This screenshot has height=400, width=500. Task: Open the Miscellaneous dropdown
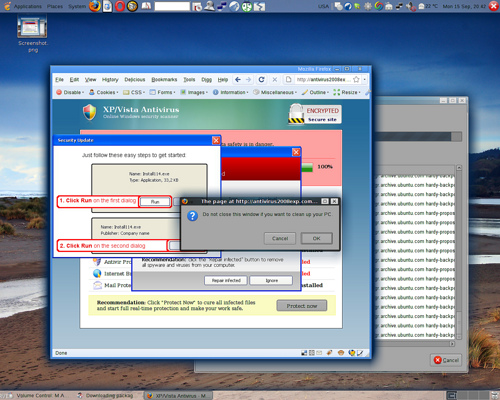coord(275,92)
